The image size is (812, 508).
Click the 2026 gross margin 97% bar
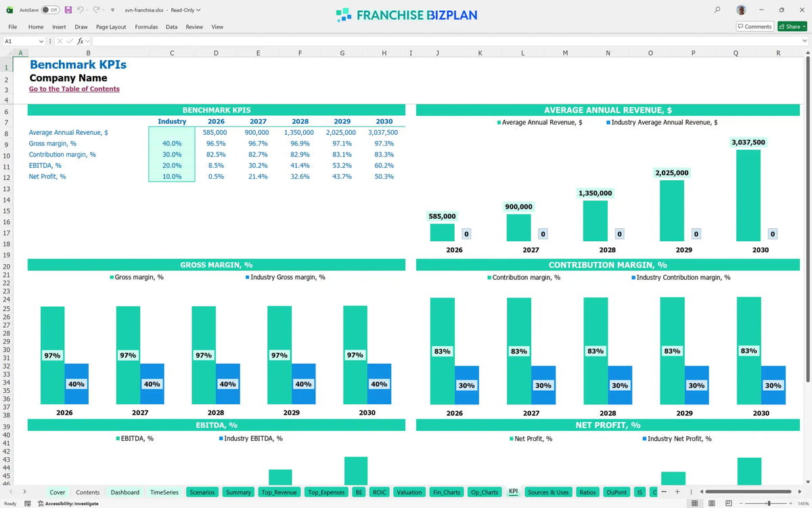point(52,355)
